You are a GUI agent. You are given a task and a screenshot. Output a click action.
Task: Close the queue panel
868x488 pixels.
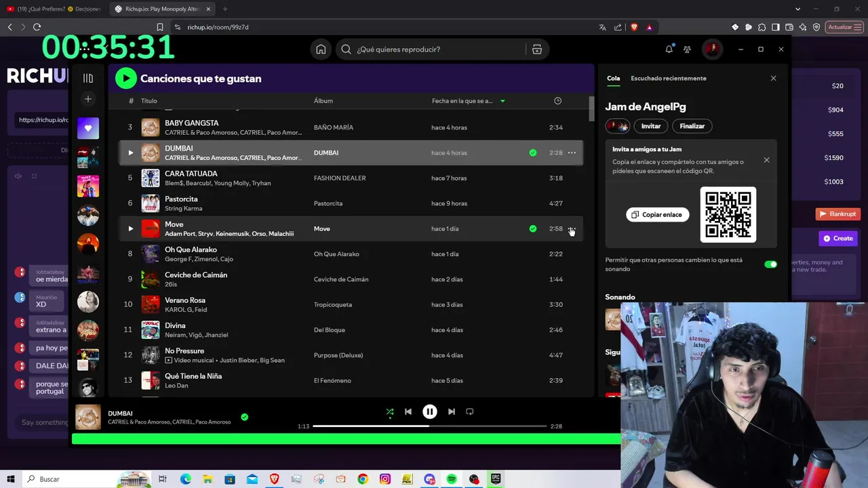click(773, 78)
